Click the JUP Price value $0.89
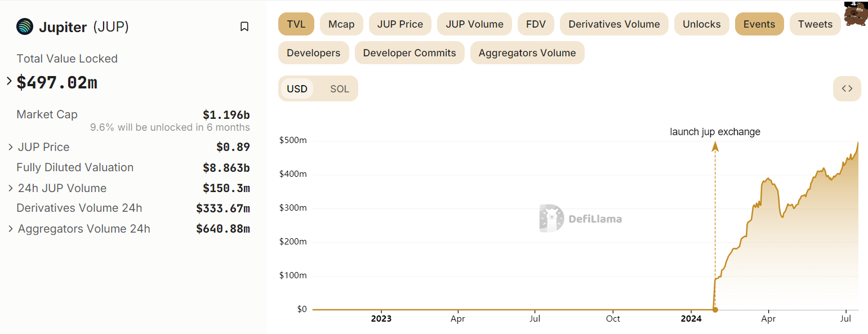The image size is (868, 334). pyautogui.click(x=233, y=148)
